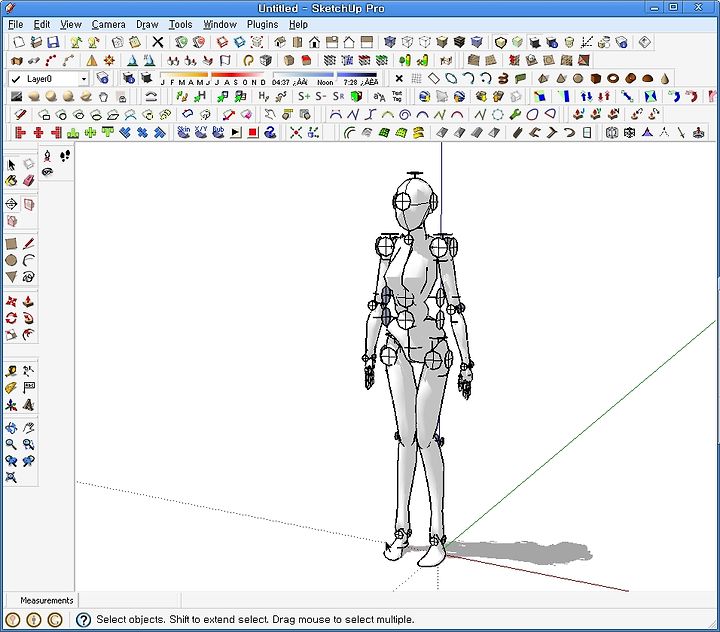The image size is (720, 632).
Task: Select the Polygon tool
Action: [x=11, y=277]
